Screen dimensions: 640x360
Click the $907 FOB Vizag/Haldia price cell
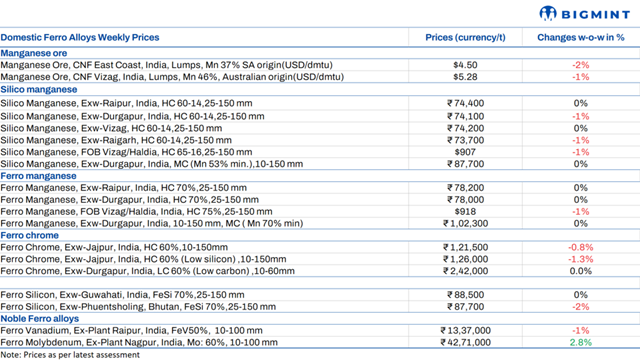(x=465, y=152)
